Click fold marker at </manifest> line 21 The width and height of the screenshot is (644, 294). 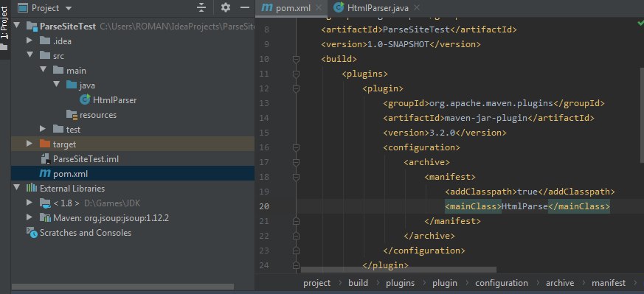[296, 221]
